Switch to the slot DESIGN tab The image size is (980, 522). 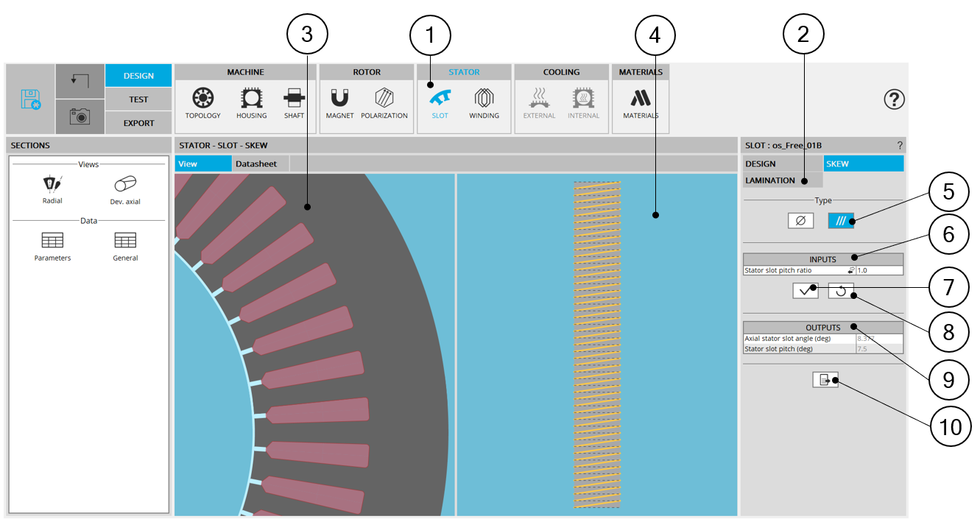coord(761,163)
